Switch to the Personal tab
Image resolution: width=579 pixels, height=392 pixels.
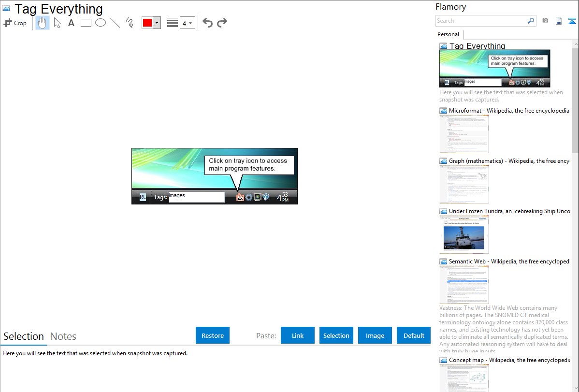[448, 34]
